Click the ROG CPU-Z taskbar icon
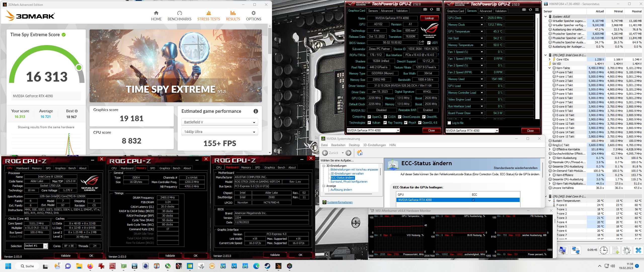This screenshot has width=644, height=272. pos(112,266)
